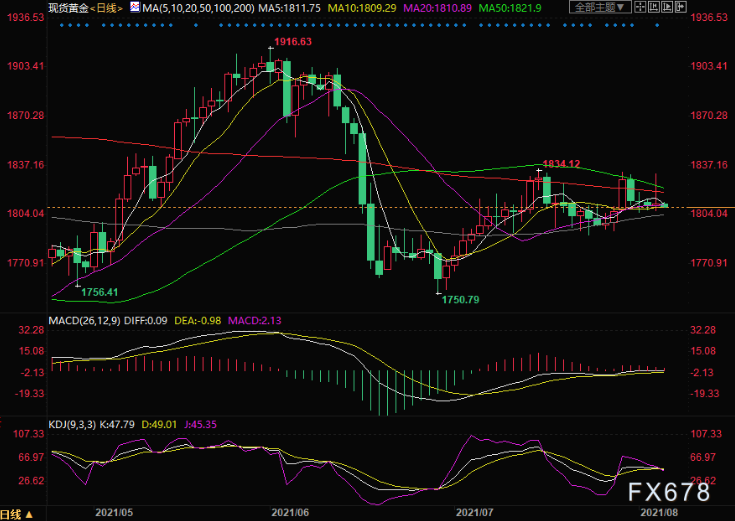Click the MACD(26,12,9) indicator label

[x=84, y=321]
